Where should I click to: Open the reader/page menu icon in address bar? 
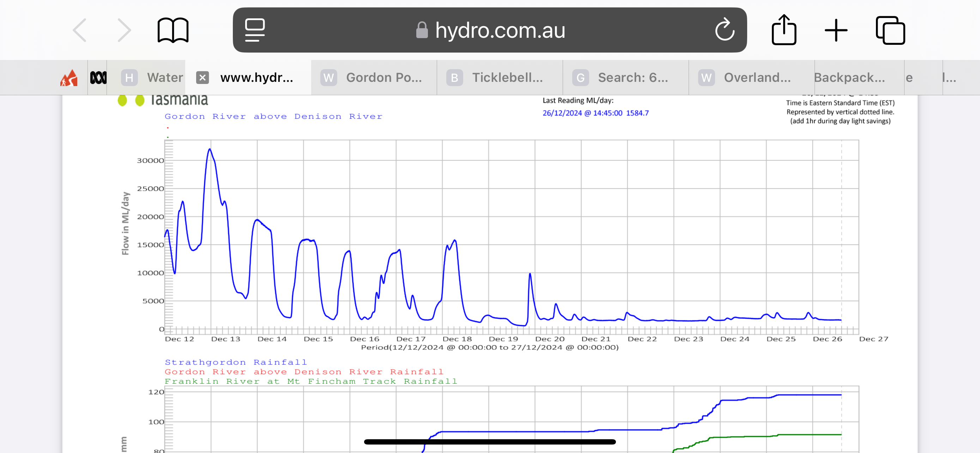(254, 30)
